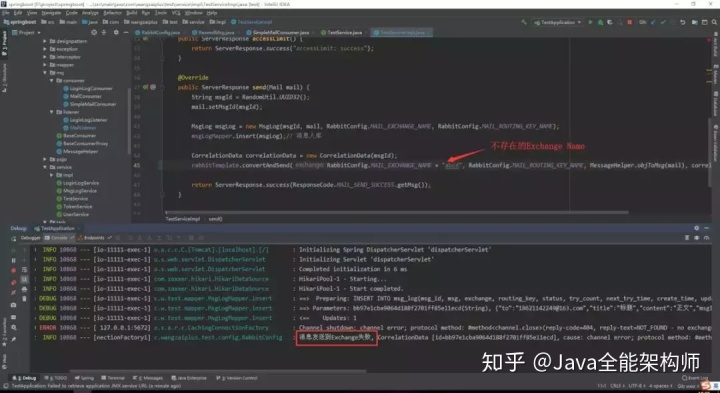Screen dimensions: 720x393
Task: Revert changes with the undo arrow icon
Action: tap(683, 22)
